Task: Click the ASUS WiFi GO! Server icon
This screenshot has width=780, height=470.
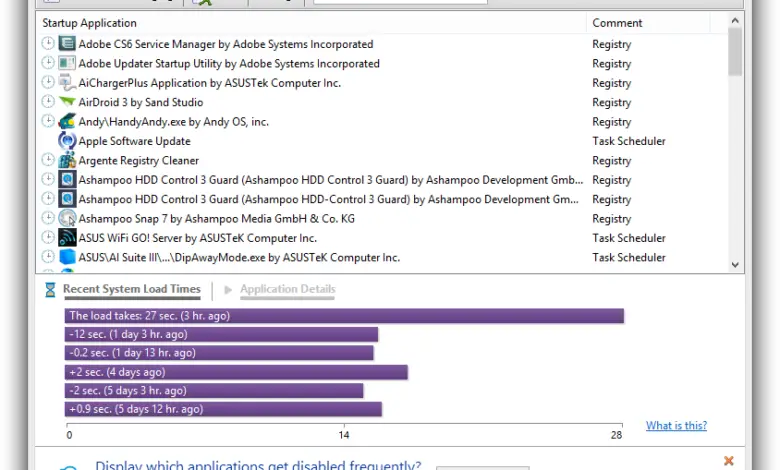Action: click(67, 238)
